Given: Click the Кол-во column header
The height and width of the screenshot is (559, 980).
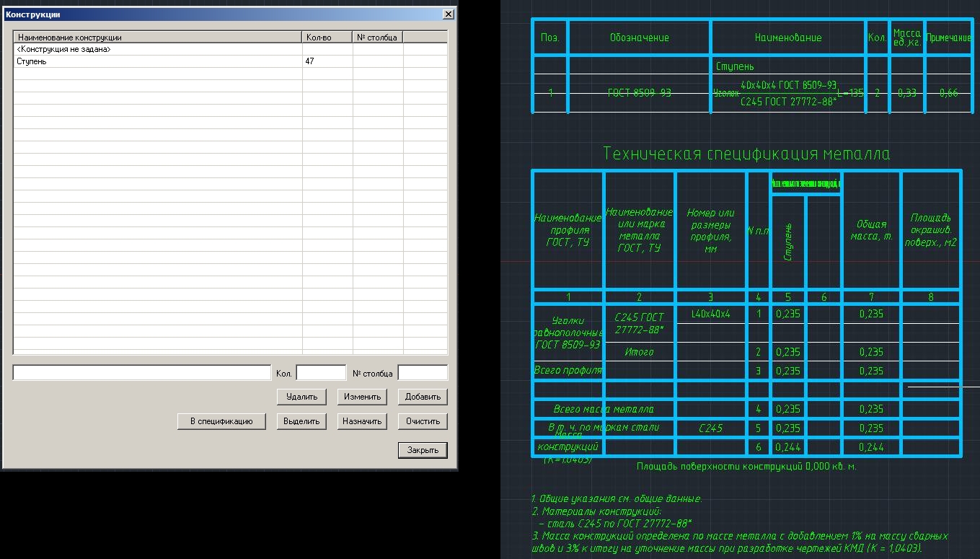Looking at the screenshot, I should 327,38.
